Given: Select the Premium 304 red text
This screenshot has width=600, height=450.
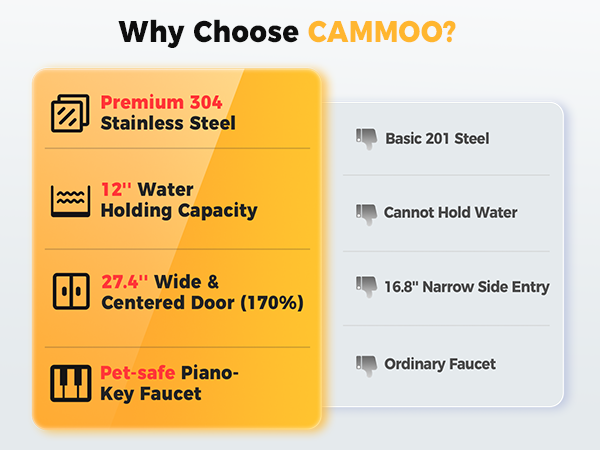Looking at the screenshot, I should click(x=161, y=102).
